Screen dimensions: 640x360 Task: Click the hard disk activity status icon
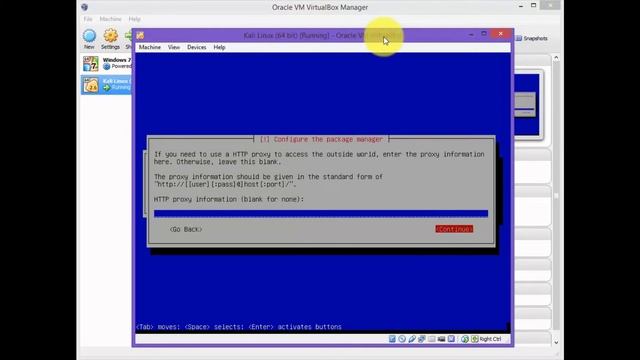392,339
